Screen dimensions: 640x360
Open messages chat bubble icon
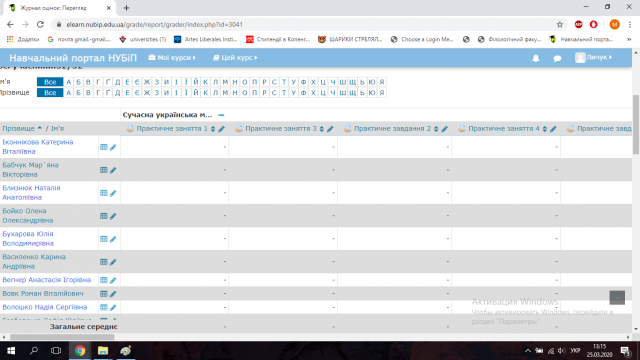click(557, 58)
